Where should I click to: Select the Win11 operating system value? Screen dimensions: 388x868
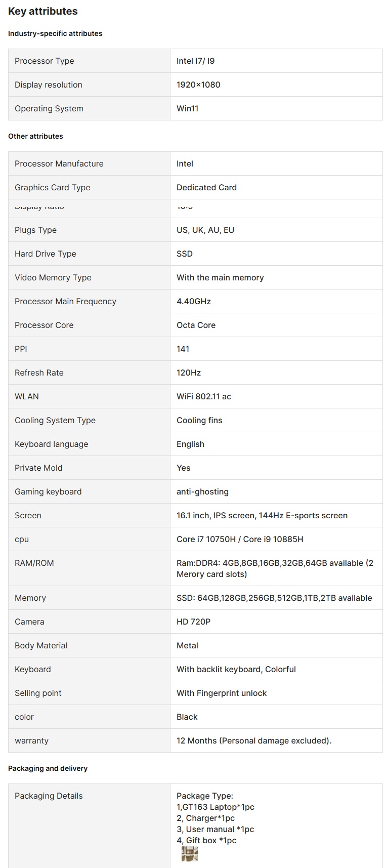point(187,108)
